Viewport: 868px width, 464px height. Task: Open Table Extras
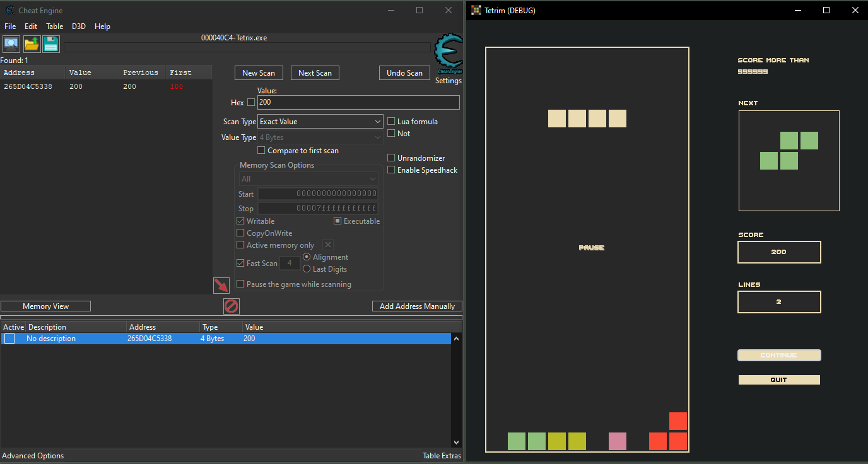pyautogui.click(x=442, y=456)
